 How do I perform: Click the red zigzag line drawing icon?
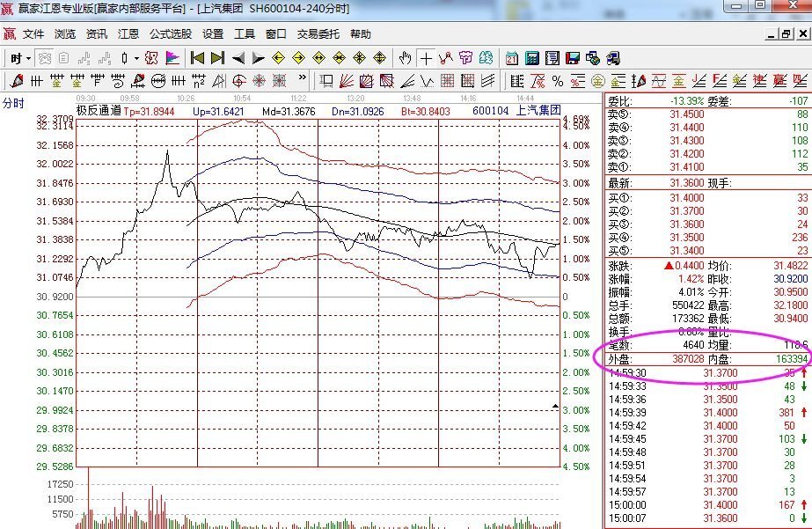coord(446,59)
